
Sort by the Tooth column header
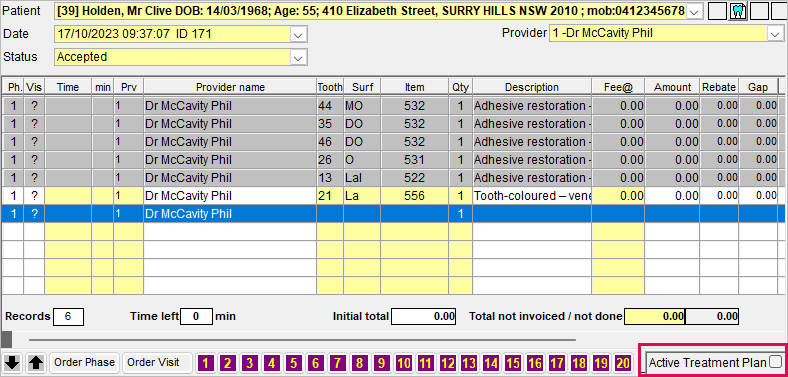click(330, 87)
